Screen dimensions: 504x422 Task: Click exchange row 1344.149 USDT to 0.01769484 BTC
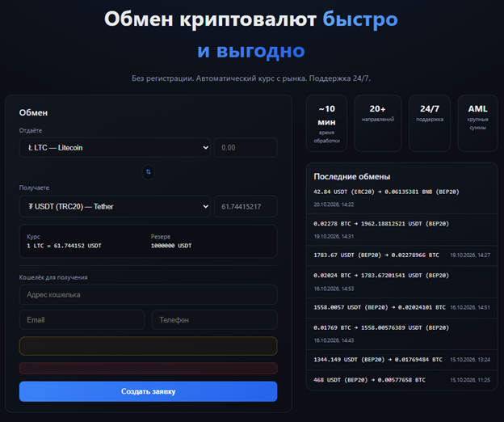click(x=401, y=360)
